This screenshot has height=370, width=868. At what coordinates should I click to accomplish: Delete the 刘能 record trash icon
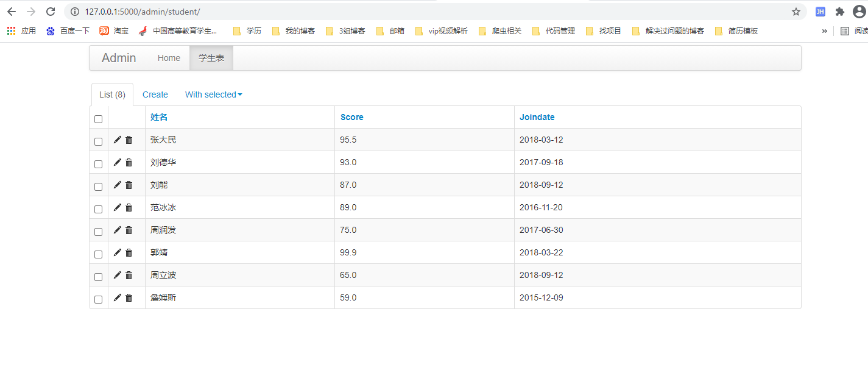[129, 185]
